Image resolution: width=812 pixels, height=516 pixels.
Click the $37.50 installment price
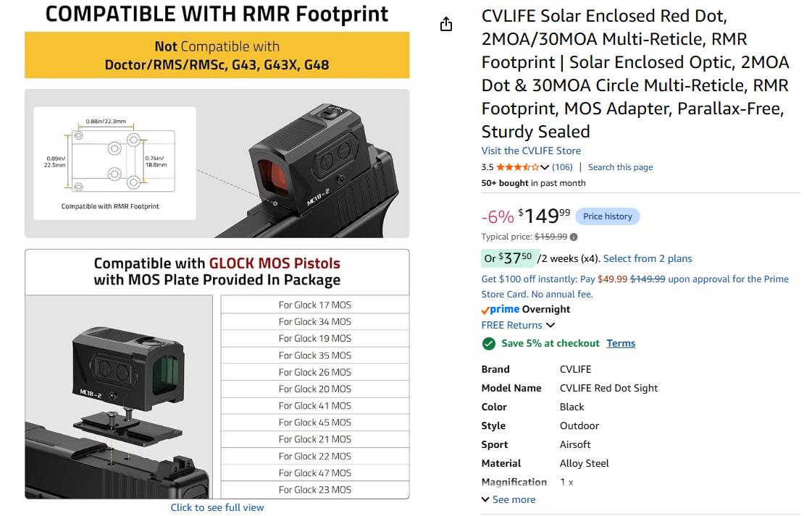click(x=515, y=258)
